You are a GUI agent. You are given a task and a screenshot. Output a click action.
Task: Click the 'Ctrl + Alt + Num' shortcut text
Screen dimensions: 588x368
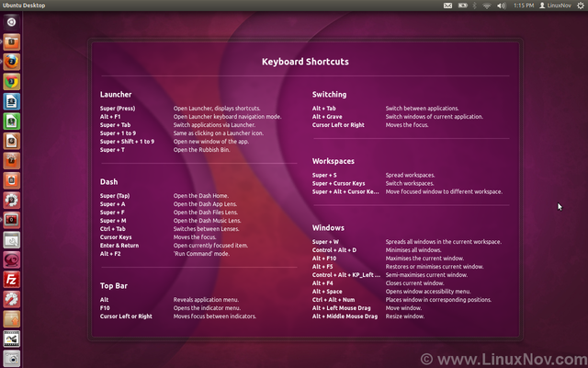tap(334, 300)
